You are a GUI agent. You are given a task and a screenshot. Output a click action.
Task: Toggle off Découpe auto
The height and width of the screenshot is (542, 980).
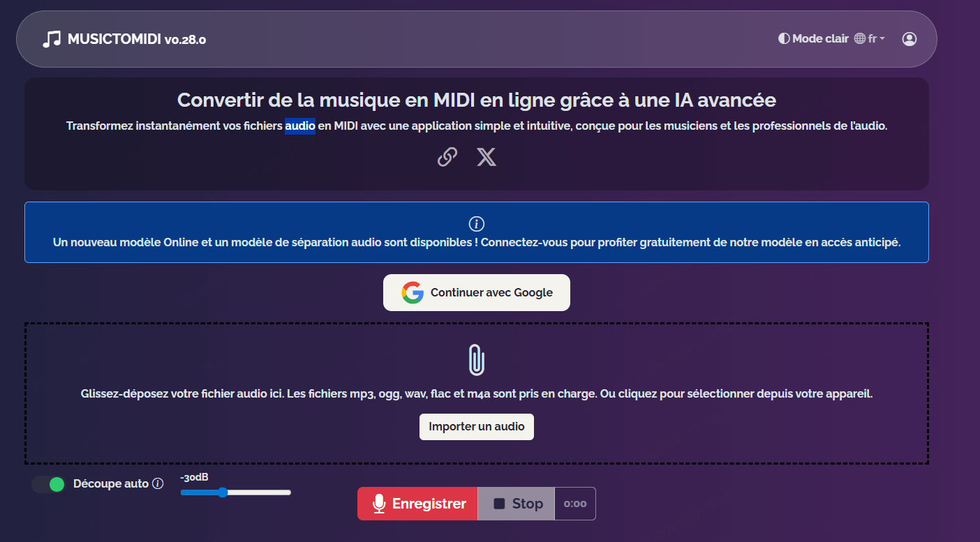pyautogui.click(x=48, y=483)
